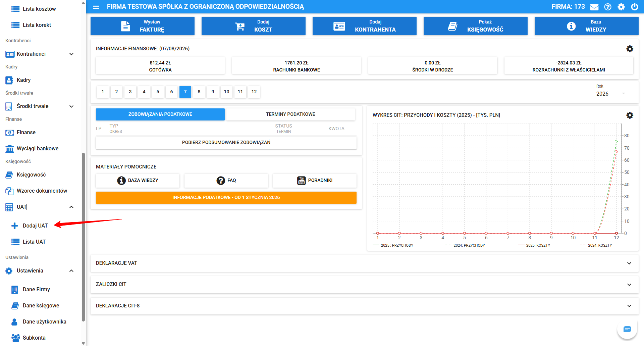Click POBIERZ PODSUMOWANIE ZOBOWIĄZAŃ button
Screen dimensions: 644x346
226,143
